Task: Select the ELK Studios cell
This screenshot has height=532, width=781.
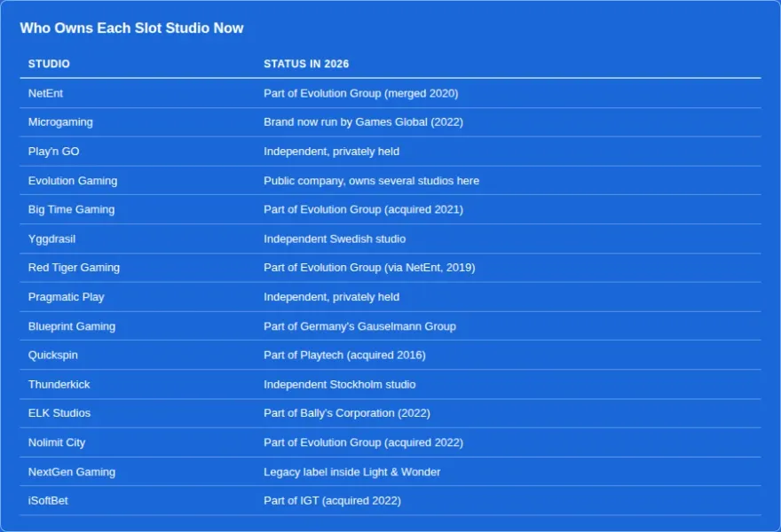Action: 59,413
